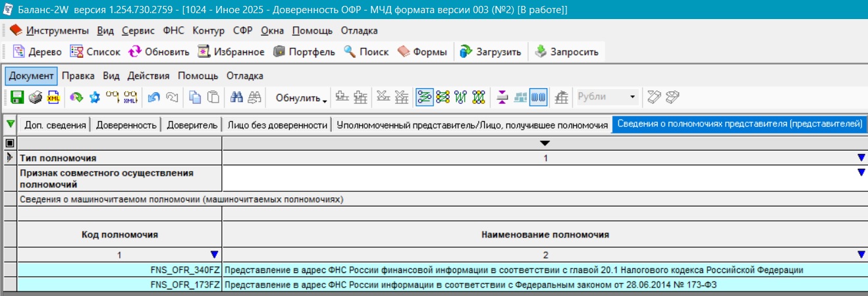Select Сведения о полномочиях представителя tab
The height and width of the screenshot is (296, 868).
(x=740, y=124)
